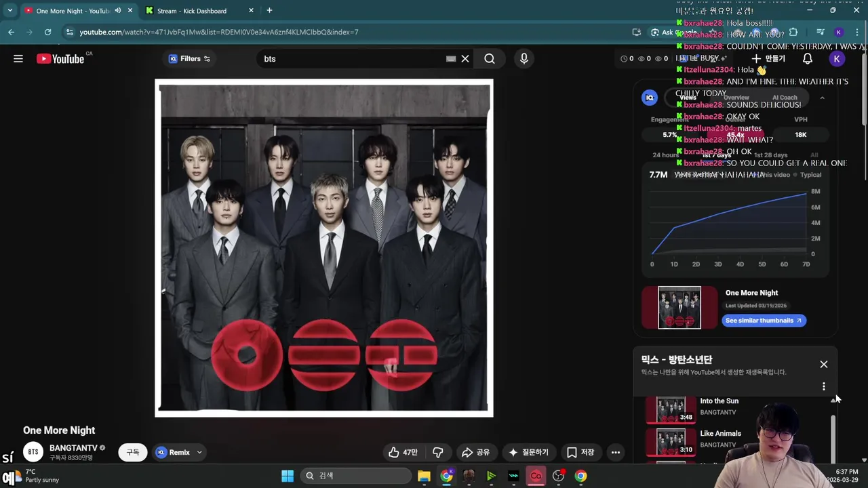Open the 질문하기 ask button
Screen dimensions: 868x488
click(528, 452)
